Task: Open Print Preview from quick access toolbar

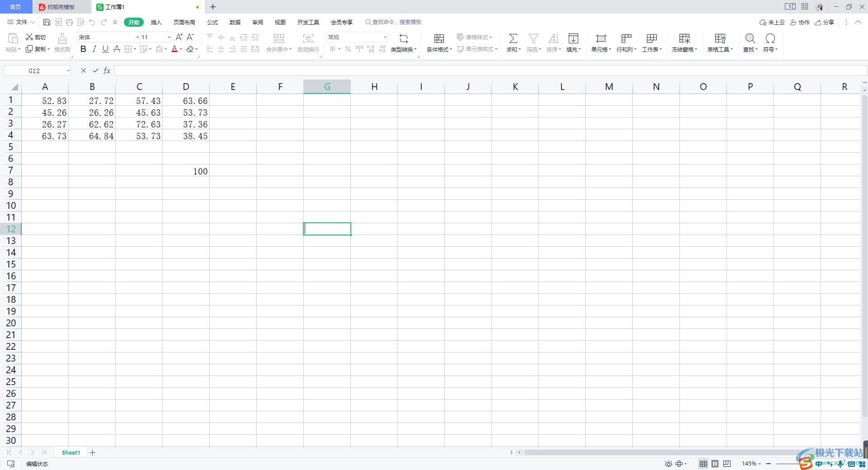Action: tap(81, 22)
